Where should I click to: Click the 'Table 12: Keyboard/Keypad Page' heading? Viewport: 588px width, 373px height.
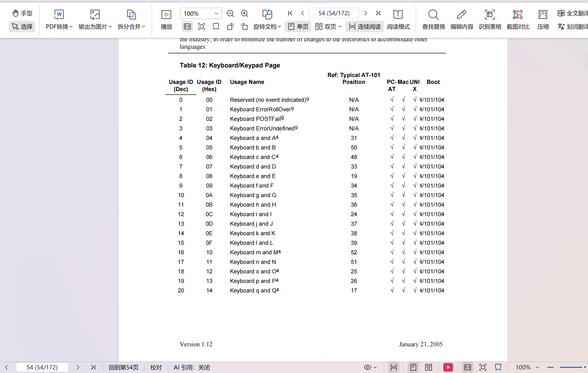pos(230,65)
